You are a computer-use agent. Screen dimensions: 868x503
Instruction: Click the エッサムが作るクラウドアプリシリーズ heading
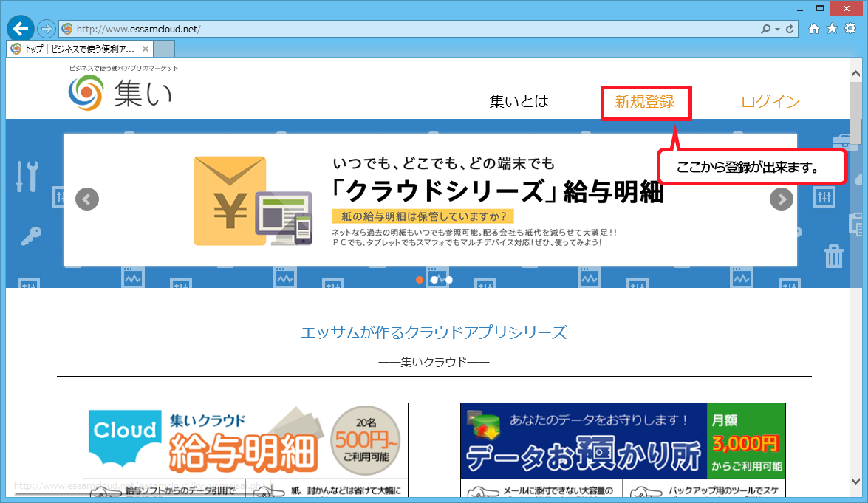[434, 332]
